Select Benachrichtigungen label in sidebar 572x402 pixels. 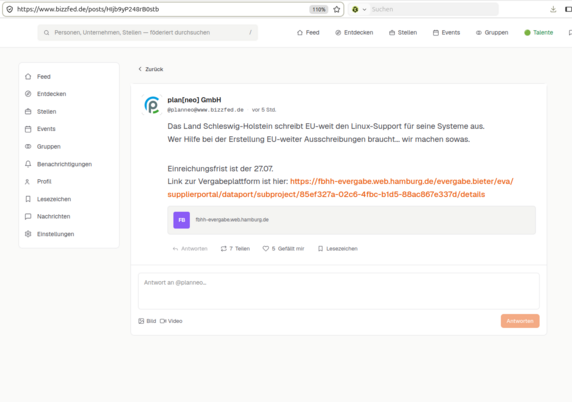[64, 164]
